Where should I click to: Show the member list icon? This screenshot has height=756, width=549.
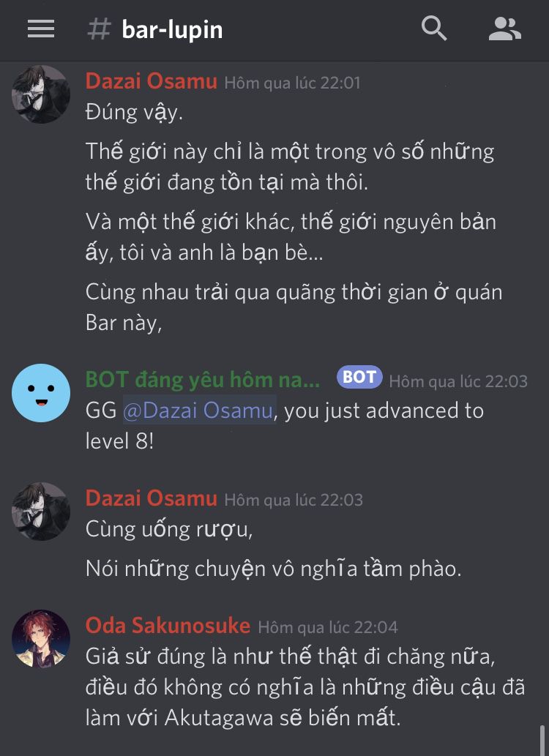(504, 29)
